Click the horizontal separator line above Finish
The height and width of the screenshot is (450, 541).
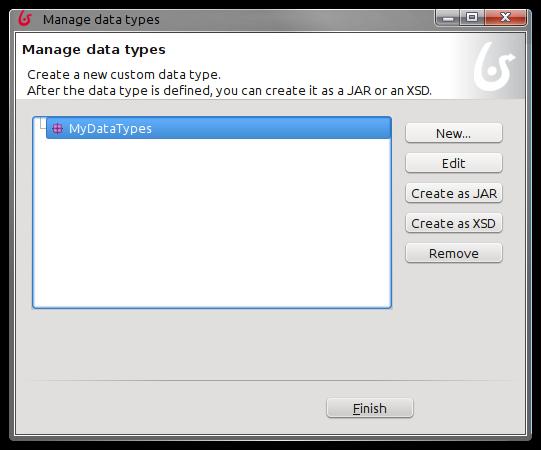pos(270,381)
